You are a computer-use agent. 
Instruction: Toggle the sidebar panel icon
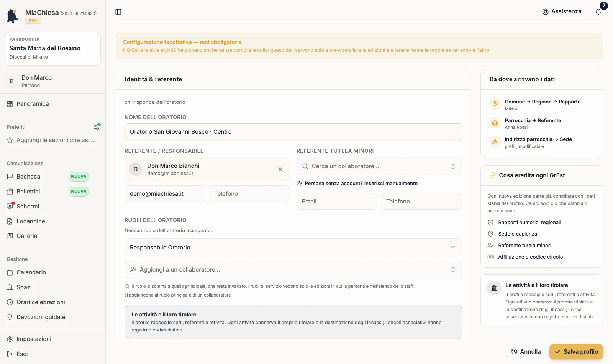(118, 12)
